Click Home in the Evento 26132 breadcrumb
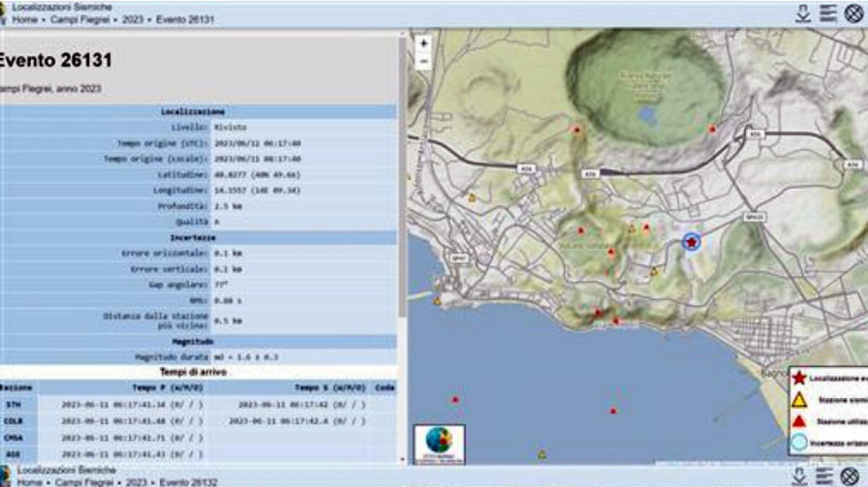The width and height of the screenshot is (868, 487). coord(30,482)
